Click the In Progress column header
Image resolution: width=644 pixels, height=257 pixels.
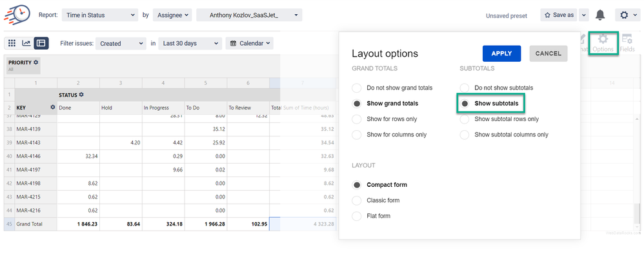[x=163, y=108]
